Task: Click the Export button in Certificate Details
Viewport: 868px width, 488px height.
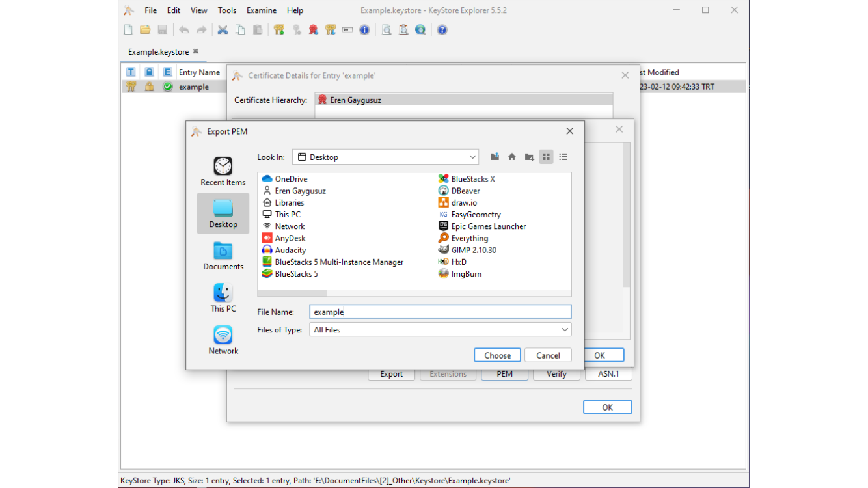Action: pyautogui.click(x=392, y=374)
